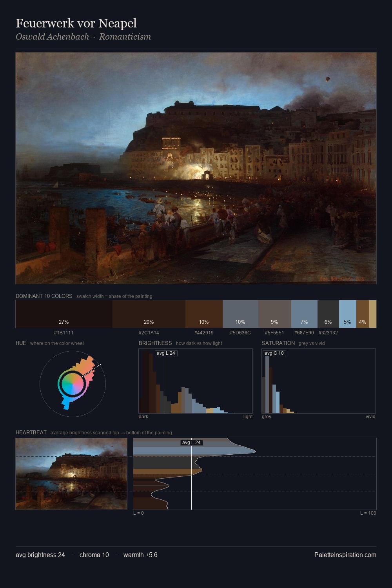This screenshot has height=588, width=392.
Task: Click the white hue pointer dot on wheel
Action: point(101,365)
